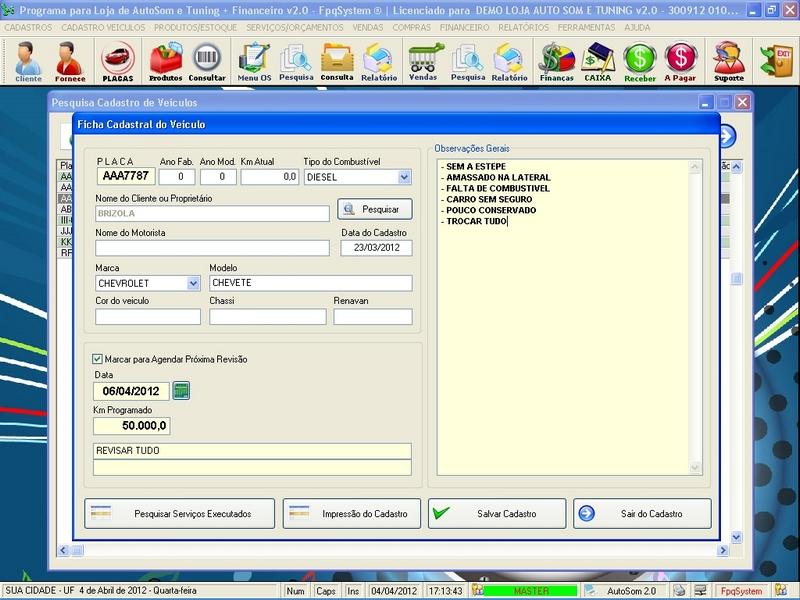Image resolution: width=800 pixels, height=600 pixels.
Task: Click the Menu OS toolbar icon
Action: tap(254, 61)
